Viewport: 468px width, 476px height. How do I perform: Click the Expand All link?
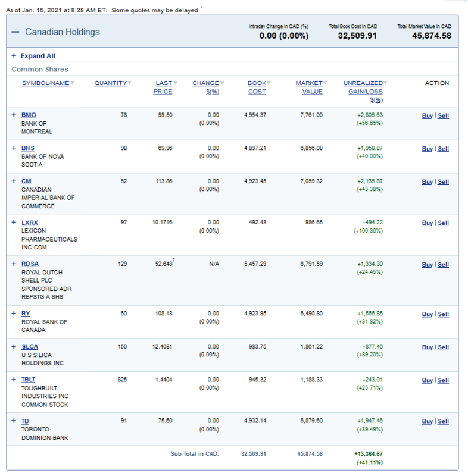click(x=38, y=56)
